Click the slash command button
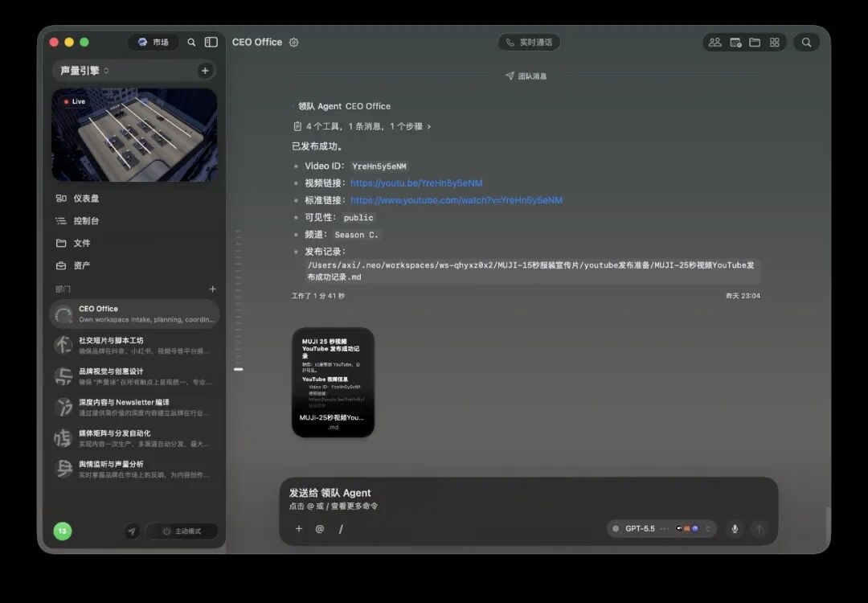Viewport: 868px width, 603px height. (x=341, y=529)
